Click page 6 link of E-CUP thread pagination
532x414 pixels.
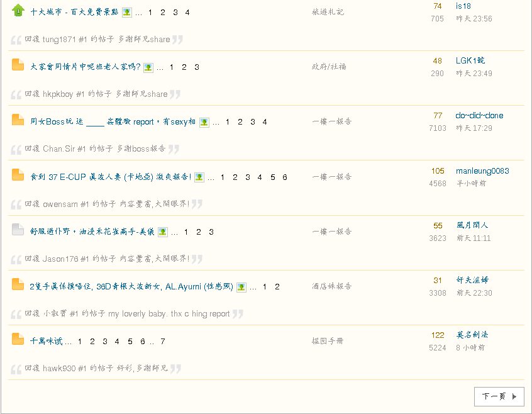(284, 177)
